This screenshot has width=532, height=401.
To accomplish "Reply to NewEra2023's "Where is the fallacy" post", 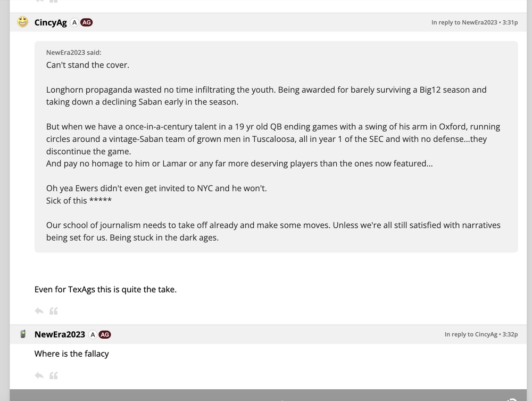I will pyautogui.click(x=39, y=375).
